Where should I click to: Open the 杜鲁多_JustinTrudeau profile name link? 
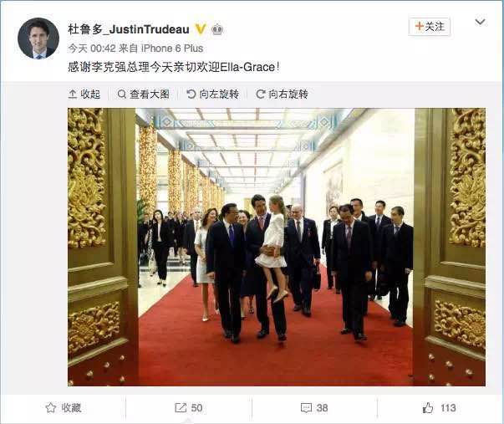129,29
